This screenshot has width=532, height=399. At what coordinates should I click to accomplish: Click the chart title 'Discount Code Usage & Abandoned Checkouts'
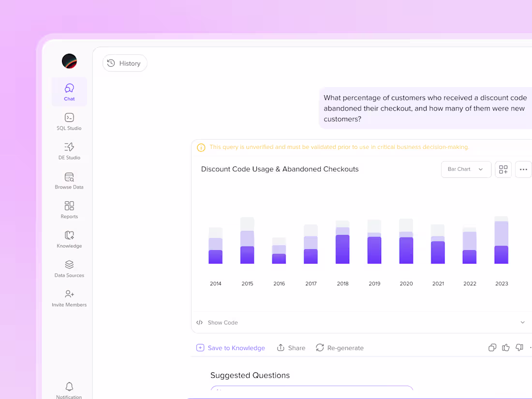(280, 169)
